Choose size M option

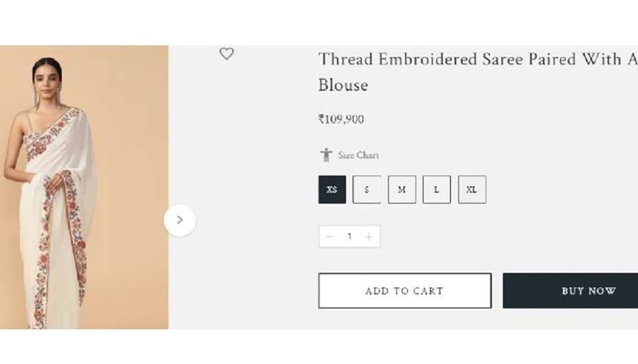point(402,190)
